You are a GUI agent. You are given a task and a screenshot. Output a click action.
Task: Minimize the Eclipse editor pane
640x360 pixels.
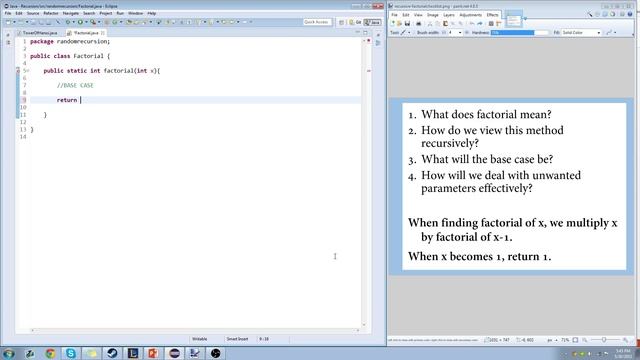tap(358, 32)
